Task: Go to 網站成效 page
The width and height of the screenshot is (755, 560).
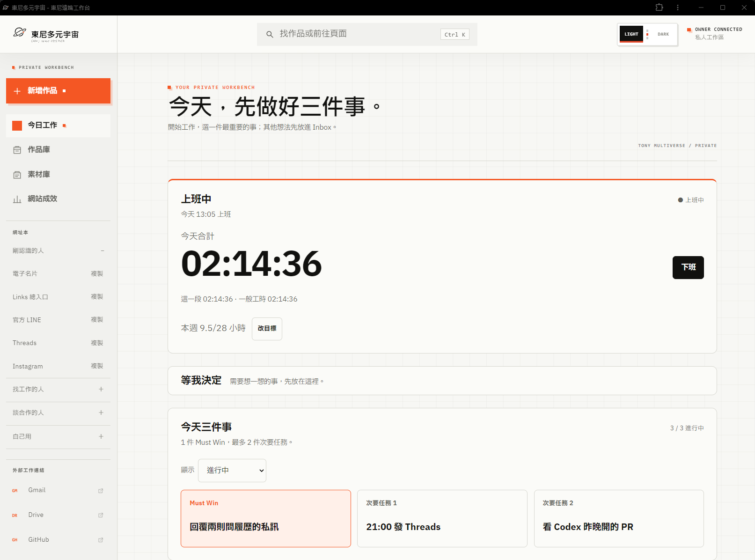Action: (59, 199)
